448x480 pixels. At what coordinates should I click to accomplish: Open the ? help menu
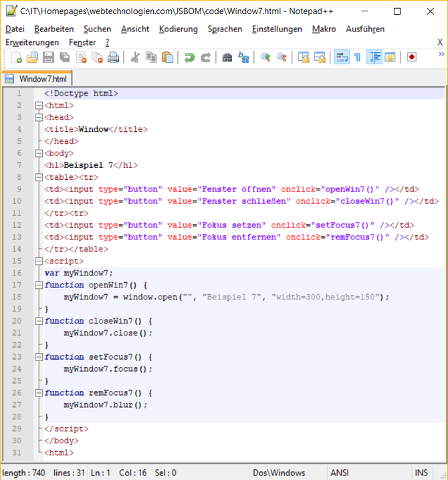107,42
